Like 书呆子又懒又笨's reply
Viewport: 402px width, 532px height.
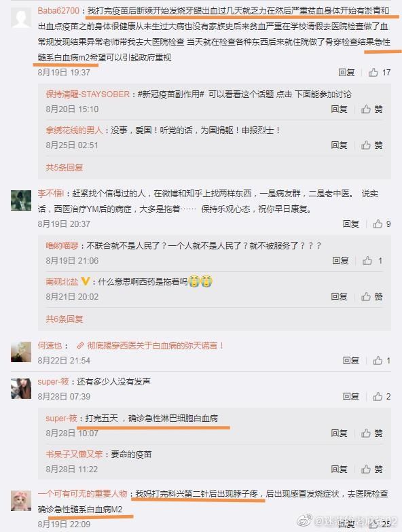(372, 469)
